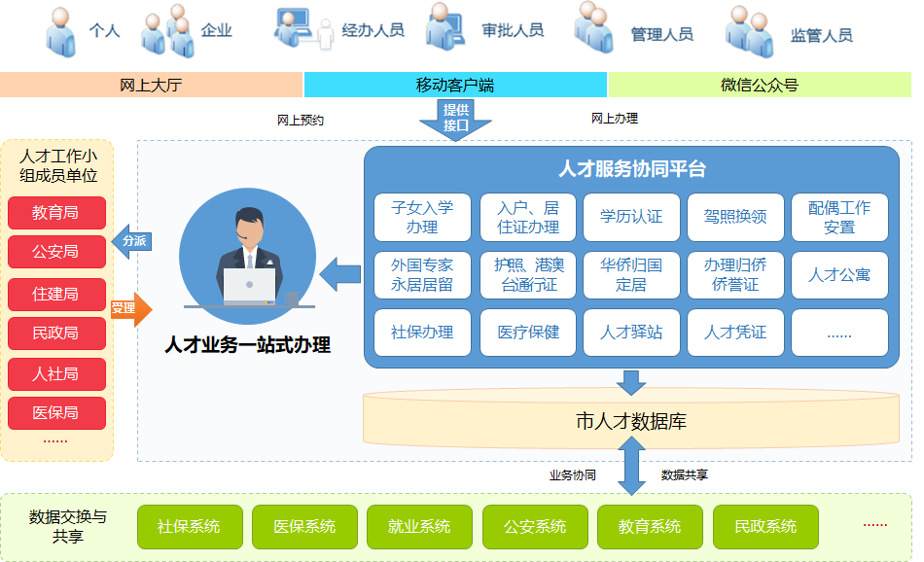Select the 人才公寓 service box
Screen dimensions: 924x562
pos(839,275)
